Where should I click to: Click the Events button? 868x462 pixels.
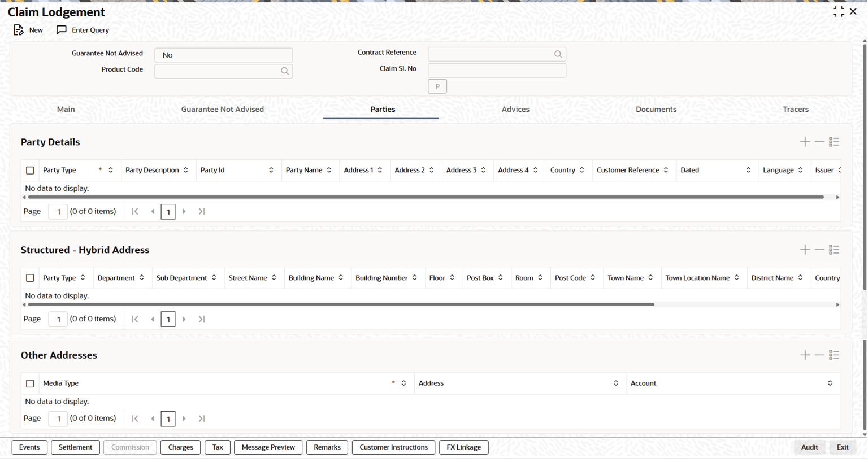(29, 447)
